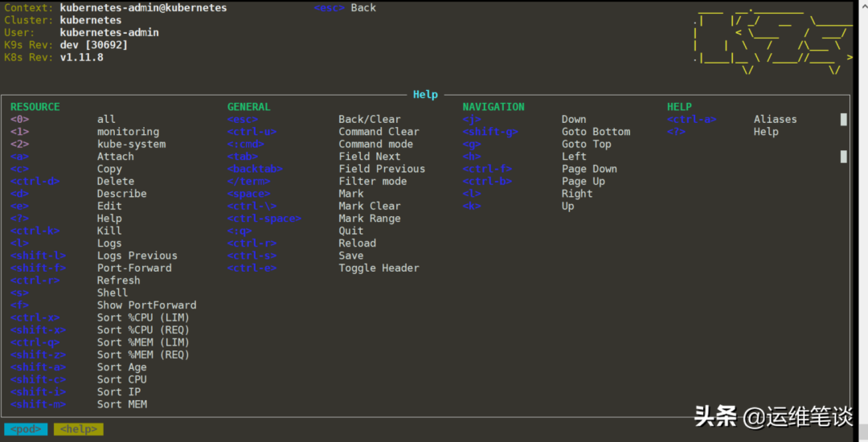Click the Right navigation entry
868x442 pixels.
point(577,194)
